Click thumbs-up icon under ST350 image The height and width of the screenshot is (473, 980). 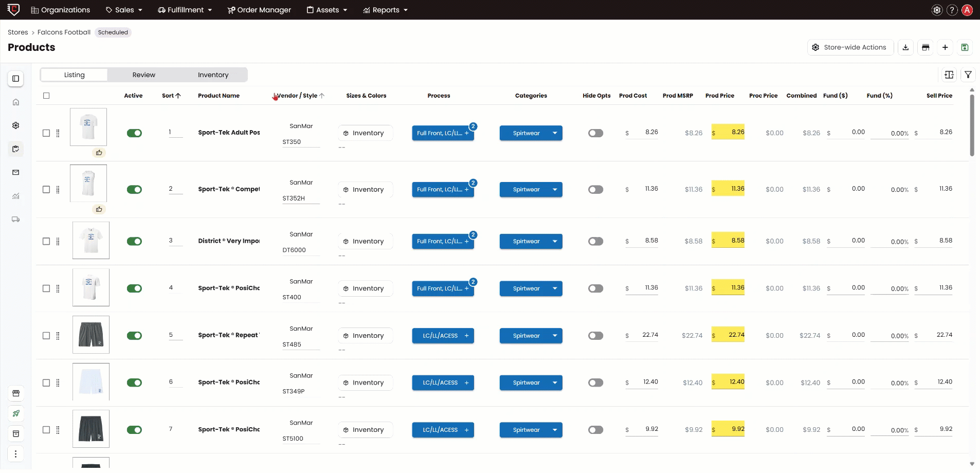coord(99,153)
